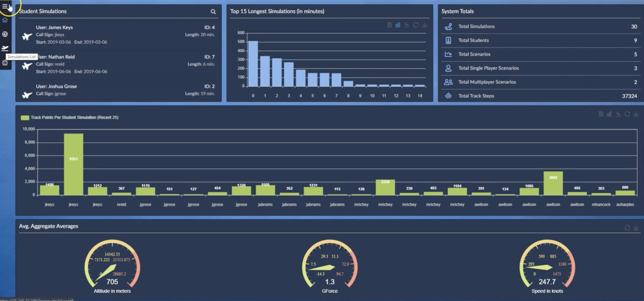Restore the Longest Simulations chart
Screen dimensions: 644x301
pyautogui.click(x=416, y=25)
